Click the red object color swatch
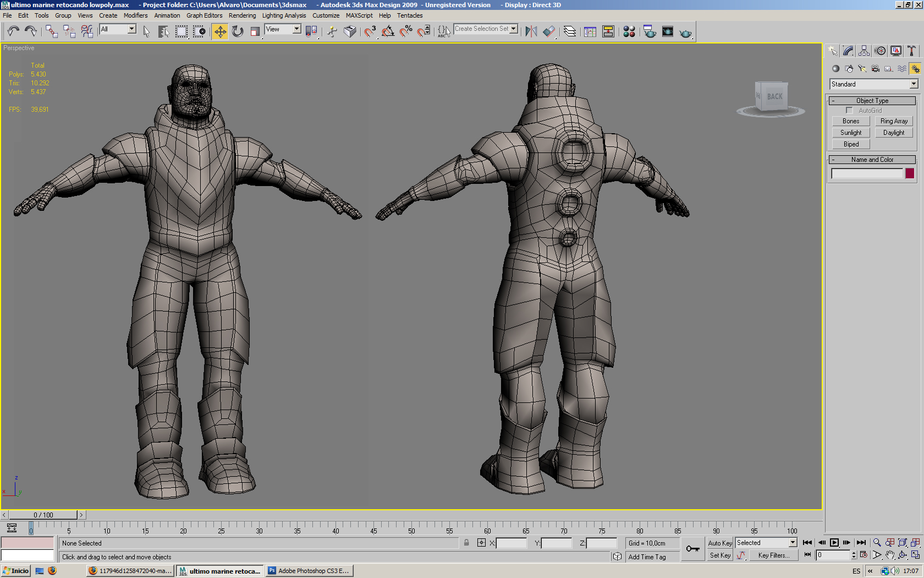Viewport: 924px width, 578px height. (910, 173)
